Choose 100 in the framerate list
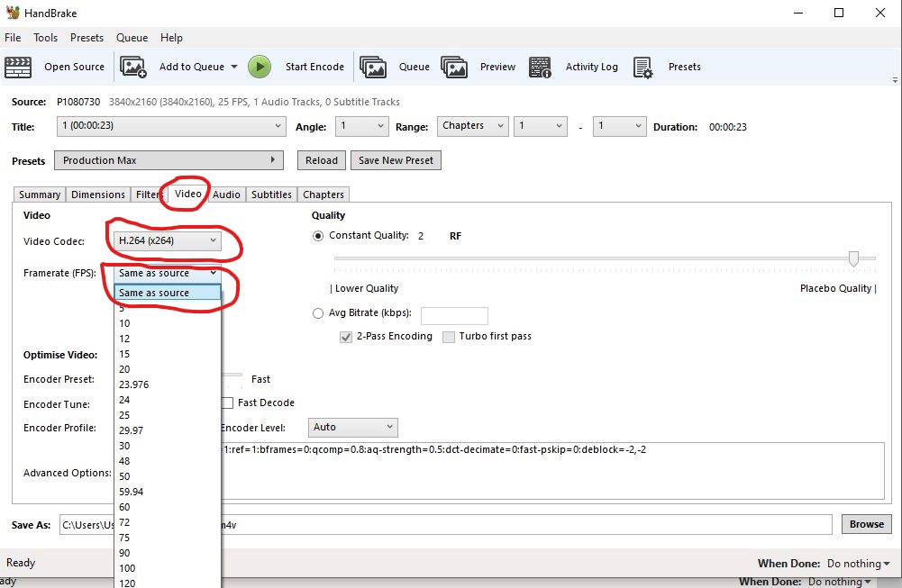Screen dimensions: 902x588 click(x=168, y=568)
